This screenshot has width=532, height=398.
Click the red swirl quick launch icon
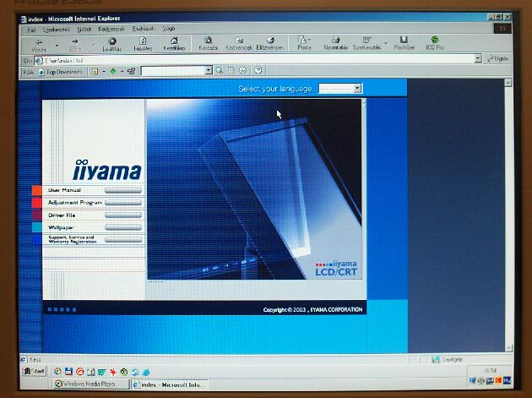pyautogui.click(x=79, y=372)
